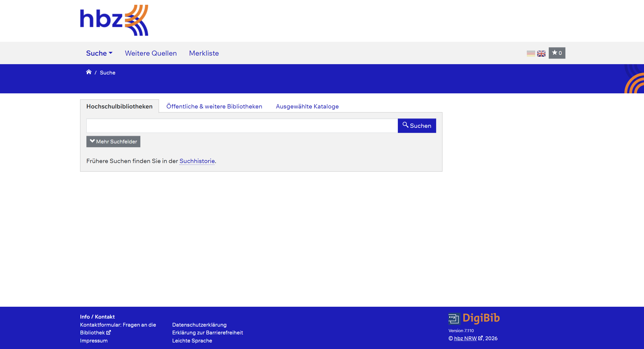Click external link icon beside hbz NRW
The width and height of the screenshot is (644, 349).
[x=480, y=338]
